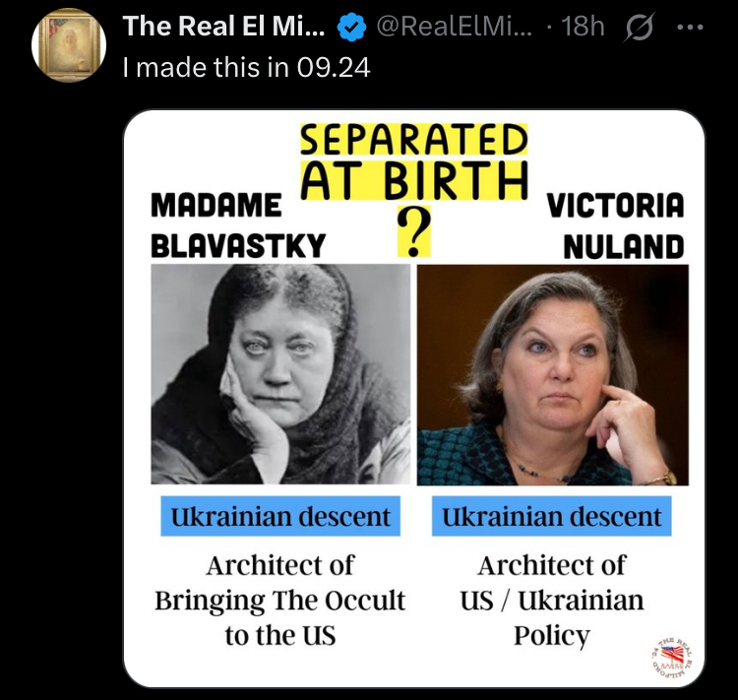This screenshot has height=700, width=738.
Task: Visit the @RealElMi... handle link
Action: point(454,26)
